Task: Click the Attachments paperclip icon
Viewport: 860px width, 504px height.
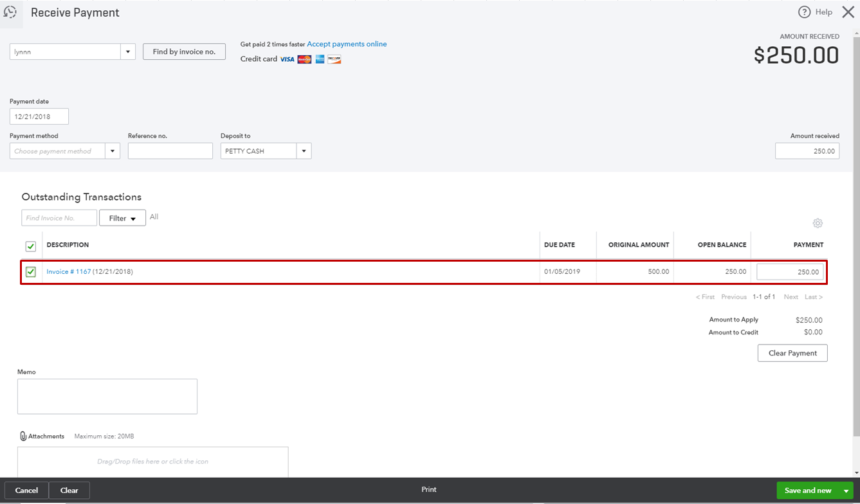Action: point(23,436)
